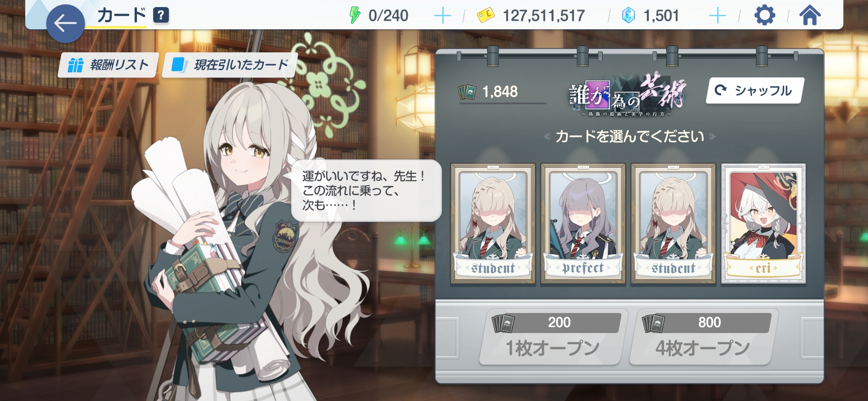Tap the character's speech bubble
Screen dimensions: 868x401
(x=366, y=191)
